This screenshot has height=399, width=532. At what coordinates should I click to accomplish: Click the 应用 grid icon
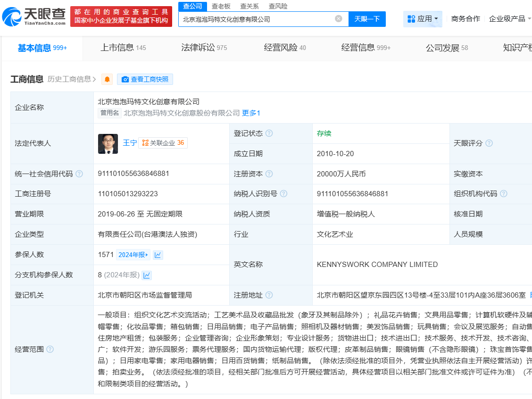pyautogui.click(x=411, y=19)
